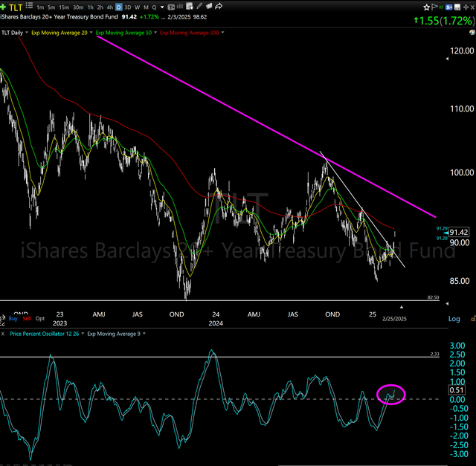Click the four-arrow move window icon
The image size is (476, 466).
tap(466, 7)
